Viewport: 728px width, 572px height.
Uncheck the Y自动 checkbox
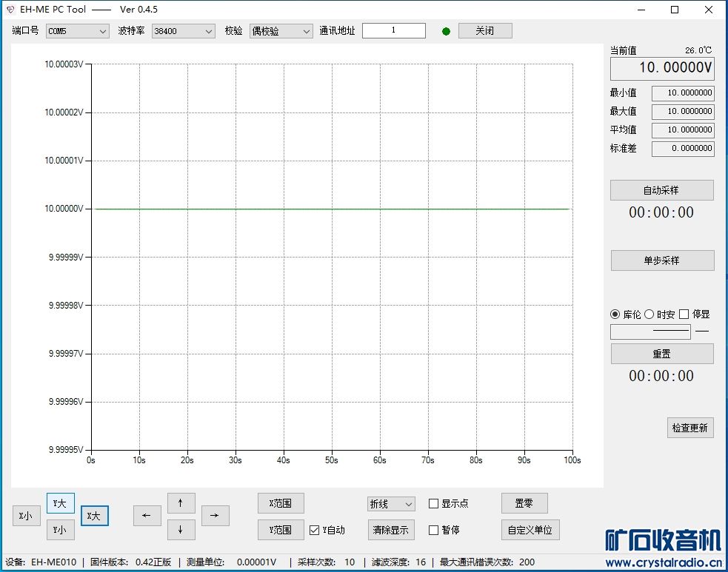coord(314,530)
